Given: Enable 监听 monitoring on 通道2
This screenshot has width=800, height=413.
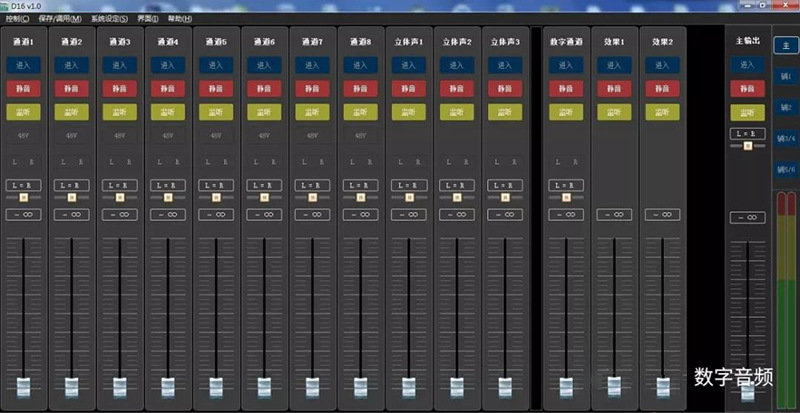Looking at the screenshot, I should click(72, 112).
